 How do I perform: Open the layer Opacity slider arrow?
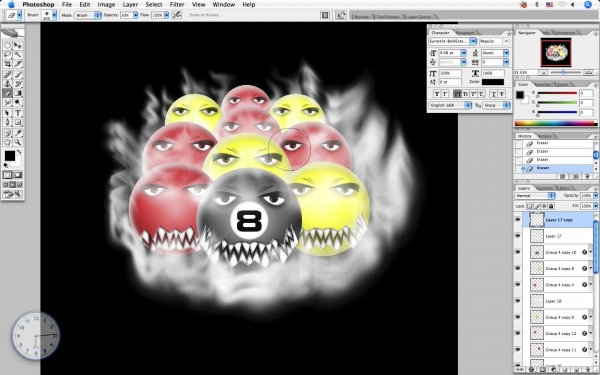595,196
